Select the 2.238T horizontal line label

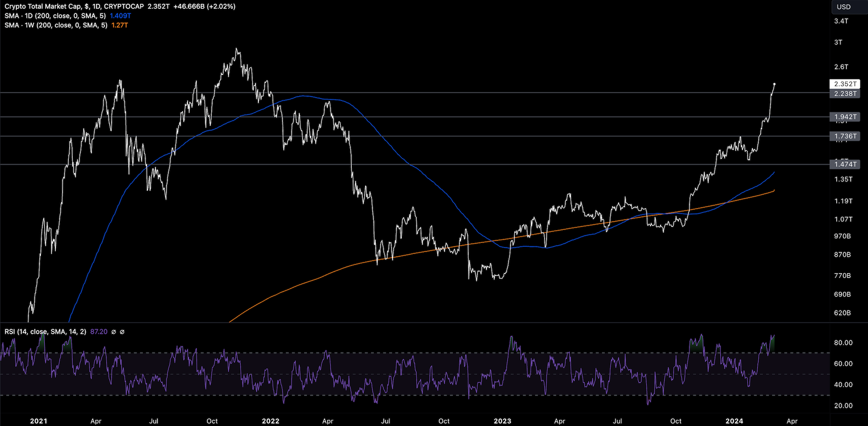pyautogui.click(x=845, y=94)
